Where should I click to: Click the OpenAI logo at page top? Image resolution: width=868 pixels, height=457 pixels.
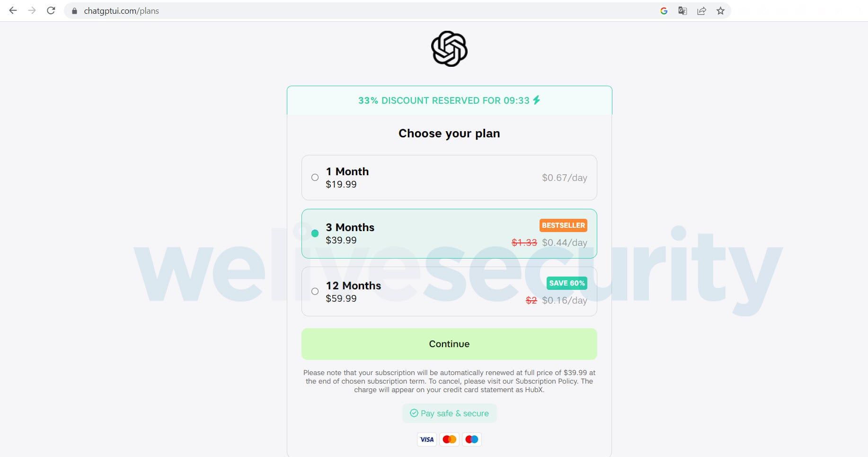pyautogui.click(x=448, y=49)
